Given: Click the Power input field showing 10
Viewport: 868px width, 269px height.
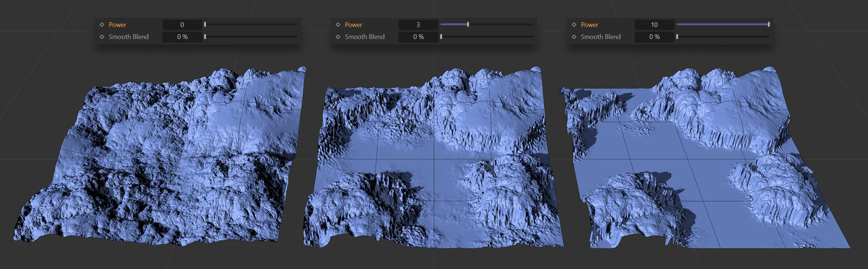Looking at the screenshot, I should 654,25.
